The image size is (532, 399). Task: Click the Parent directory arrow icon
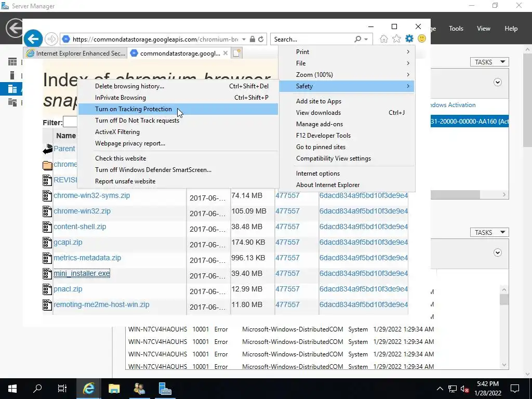[47, 149]
